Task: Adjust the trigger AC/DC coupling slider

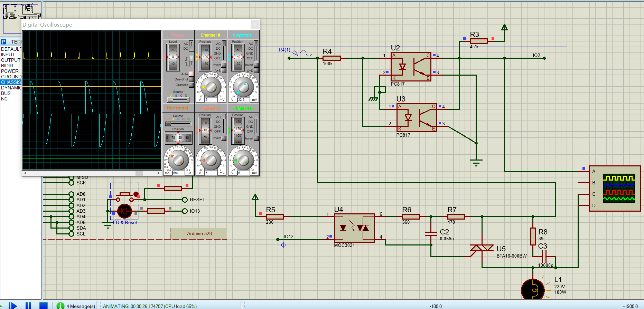Action: coord(191,46)
